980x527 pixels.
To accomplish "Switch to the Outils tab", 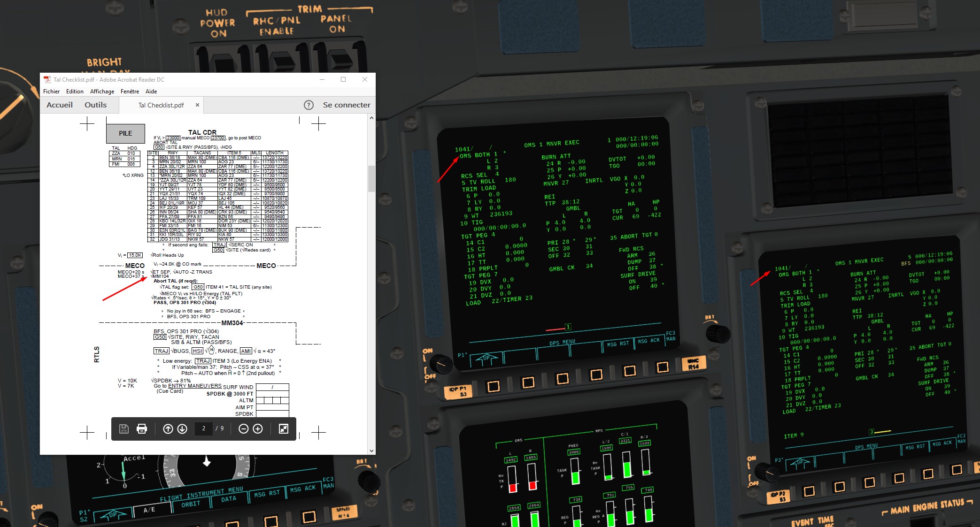I will (x=95, y=105).
